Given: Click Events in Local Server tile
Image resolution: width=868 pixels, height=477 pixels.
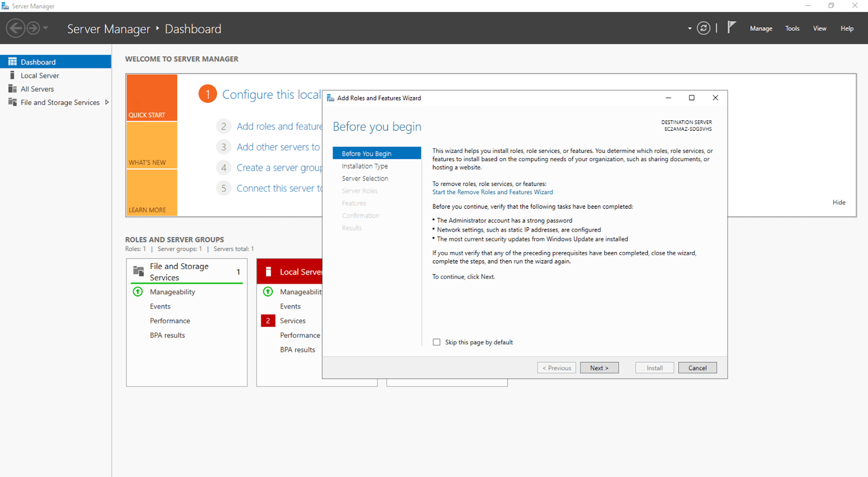Looking at the screenshot, I should [290, 306].
